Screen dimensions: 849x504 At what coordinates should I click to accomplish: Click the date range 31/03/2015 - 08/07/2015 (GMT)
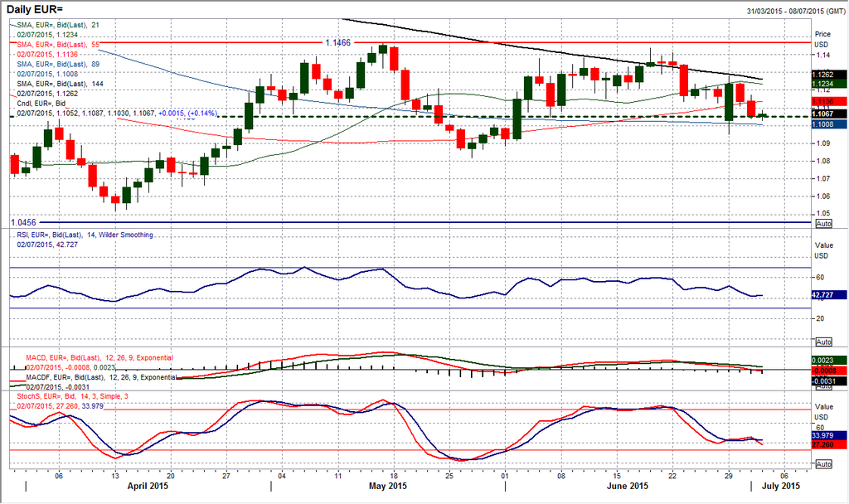[796, 11]
